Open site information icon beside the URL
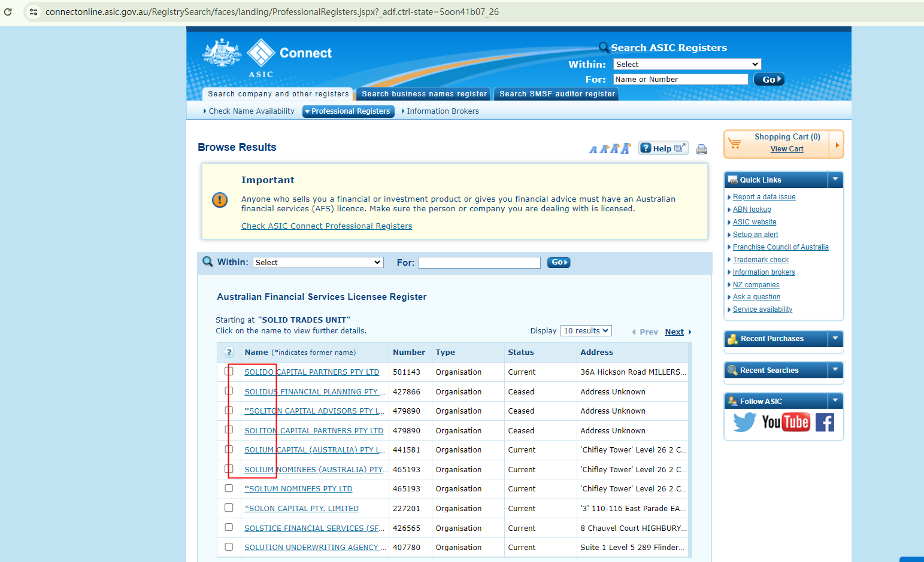Screen dimensions: 924x562 [x=34, y=12]
